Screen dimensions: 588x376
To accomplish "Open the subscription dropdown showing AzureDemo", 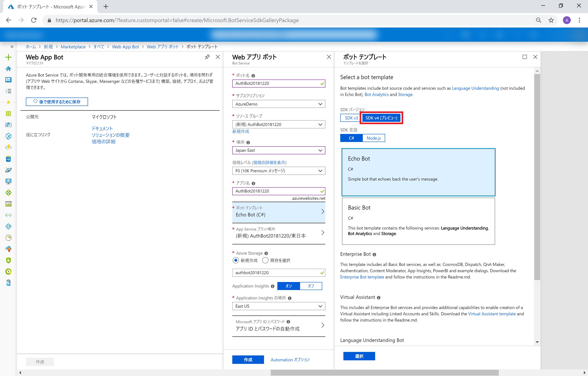I will click(279, 104).
